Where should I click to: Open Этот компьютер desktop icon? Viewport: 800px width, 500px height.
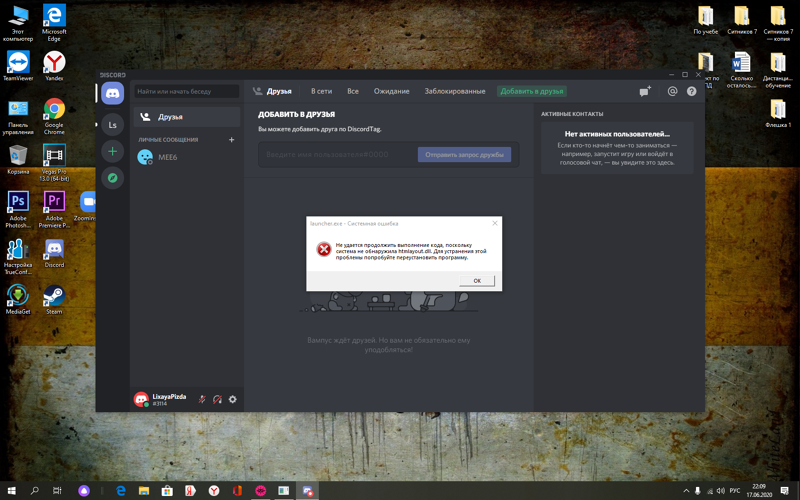pyautogui.click(x=18, y=23)
